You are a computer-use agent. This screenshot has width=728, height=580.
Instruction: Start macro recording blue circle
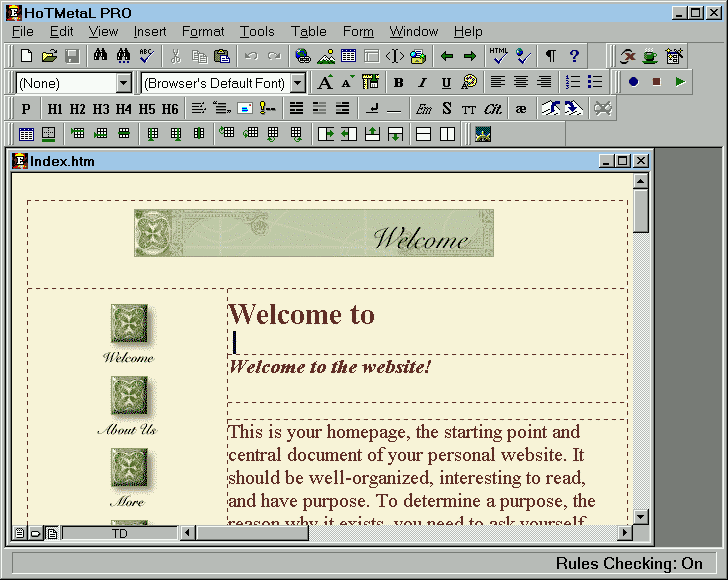point(633,82)
